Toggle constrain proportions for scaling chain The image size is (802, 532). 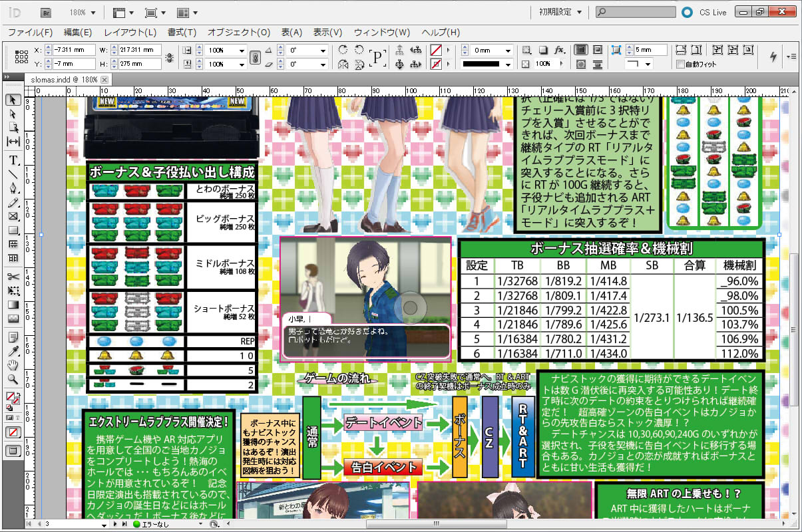[x=255, y=57]
